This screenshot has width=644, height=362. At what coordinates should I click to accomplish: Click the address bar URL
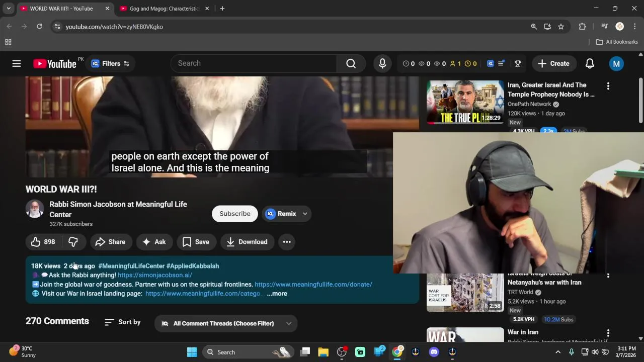coord(114,27)
